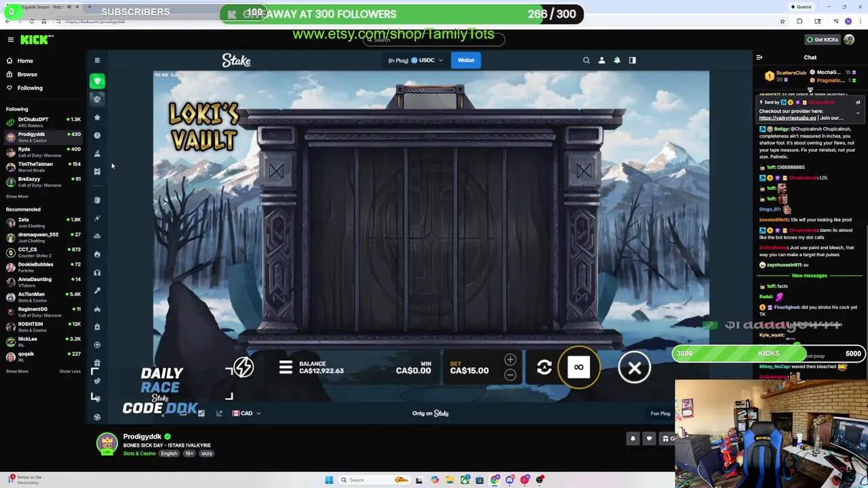The height and width of the screenshot is (488, 868).
Task: Click the follow heart button
Action: coord(649,439)
